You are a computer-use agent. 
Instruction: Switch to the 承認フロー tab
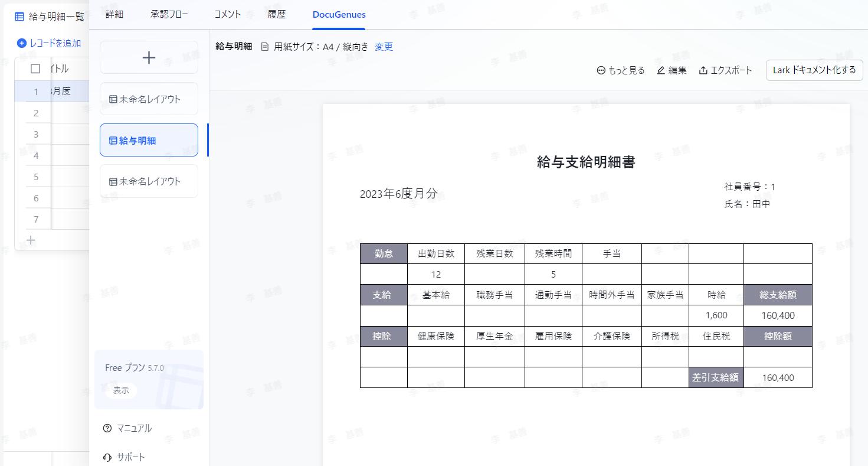click(x=169, y=14)
